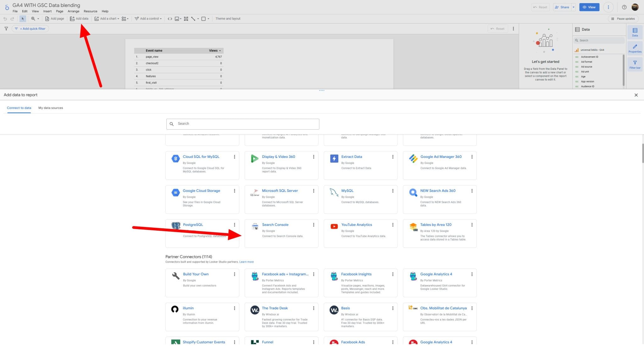
Task: Open the Search Console connector options menu
Action: pos(314,225)
